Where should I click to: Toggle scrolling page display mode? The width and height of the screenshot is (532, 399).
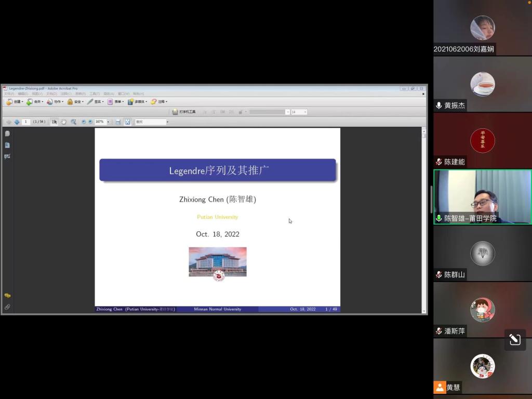point(118,122)
